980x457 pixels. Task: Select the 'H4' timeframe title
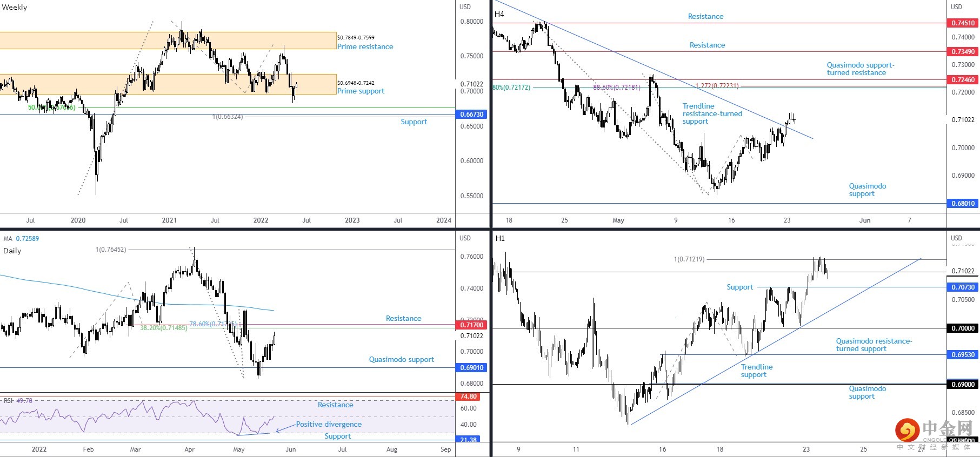[x=499, y=14]
